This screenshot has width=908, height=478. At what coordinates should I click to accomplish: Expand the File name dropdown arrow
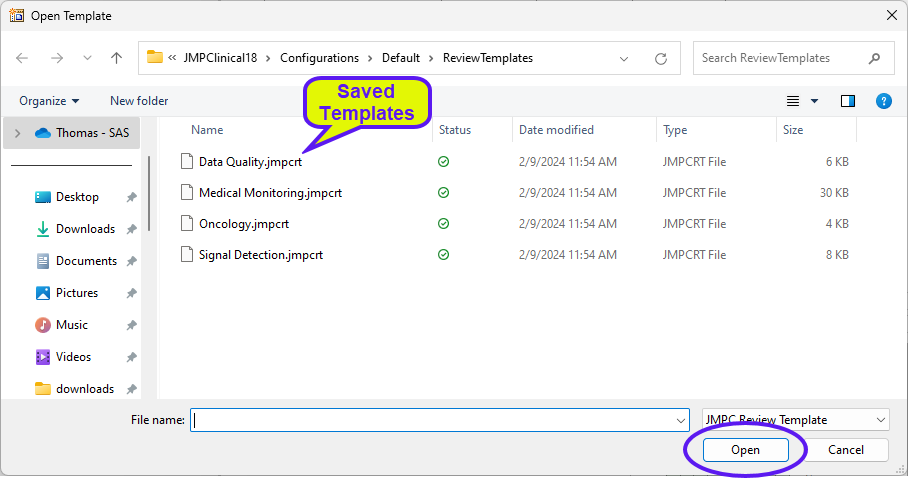click(681, 421)
